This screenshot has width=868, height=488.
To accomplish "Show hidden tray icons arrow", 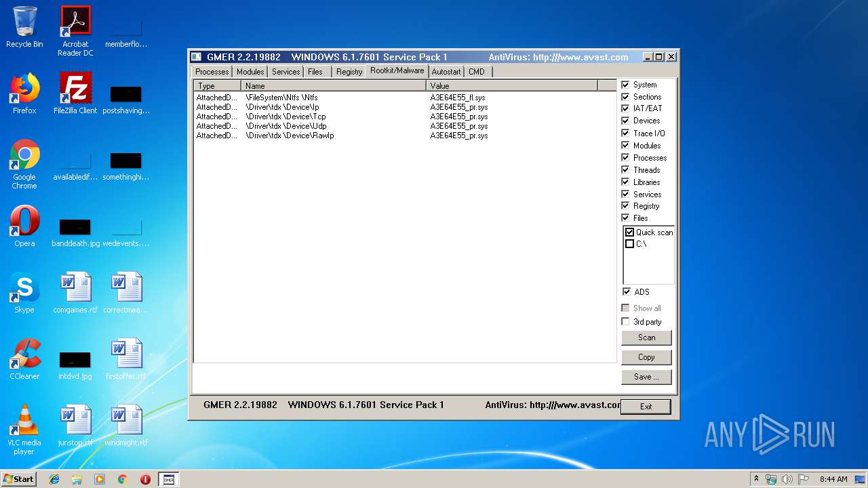I will pyautogui.click(x=756, y=479).
